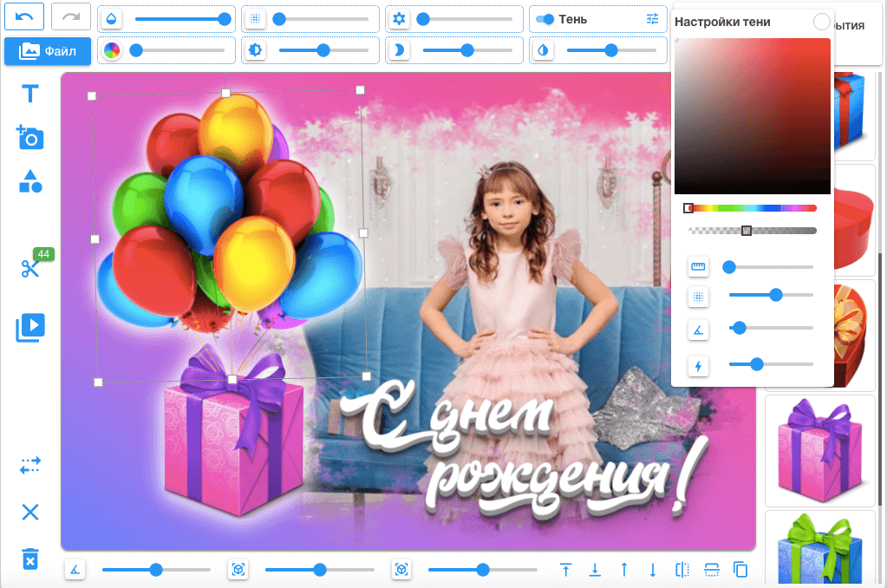
Task: Send element to back icon
Action: tap(595, 570)
